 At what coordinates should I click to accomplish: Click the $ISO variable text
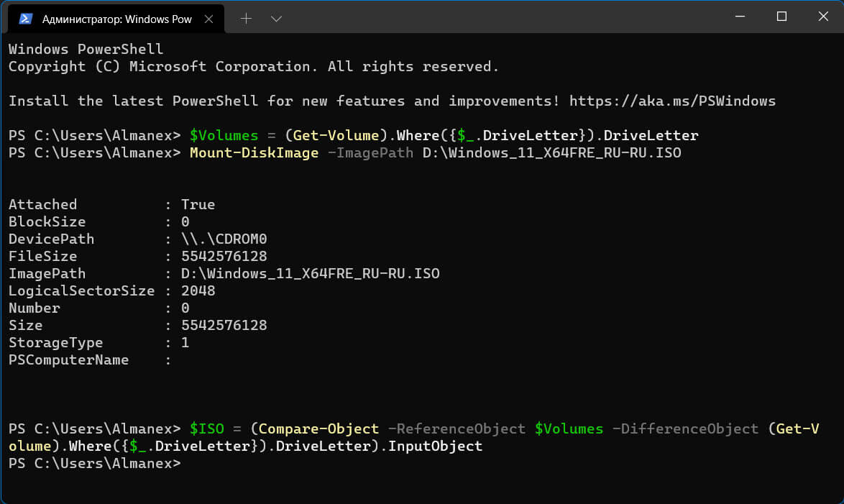click(x=207, y=429)
